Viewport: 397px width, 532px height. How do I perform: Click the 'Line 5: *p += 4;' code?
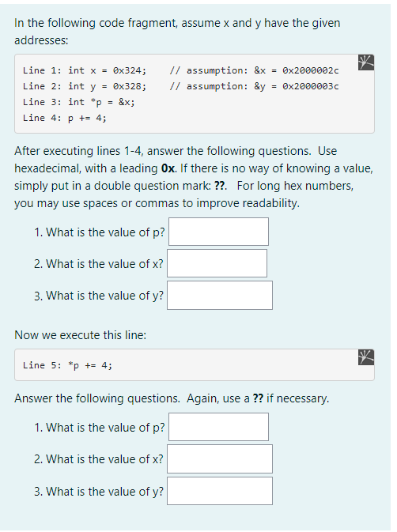tap(67, 365)
